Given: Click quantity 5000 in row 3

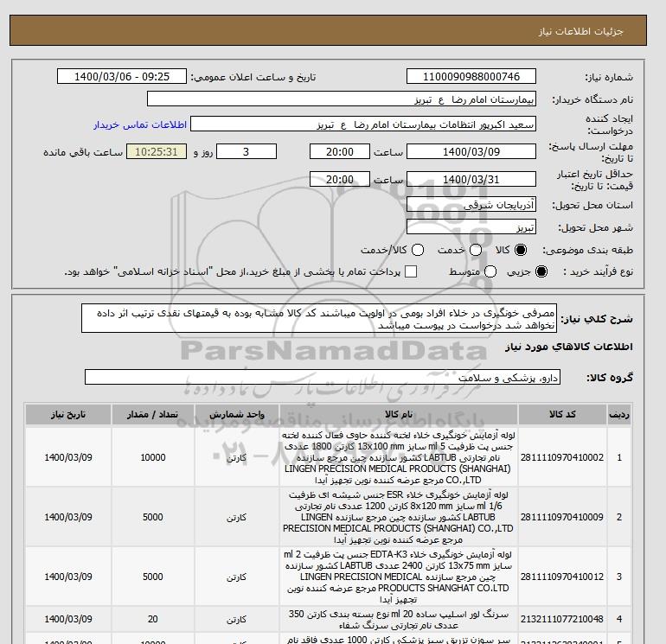Looking at the screenshot, I should coord(153,577).
